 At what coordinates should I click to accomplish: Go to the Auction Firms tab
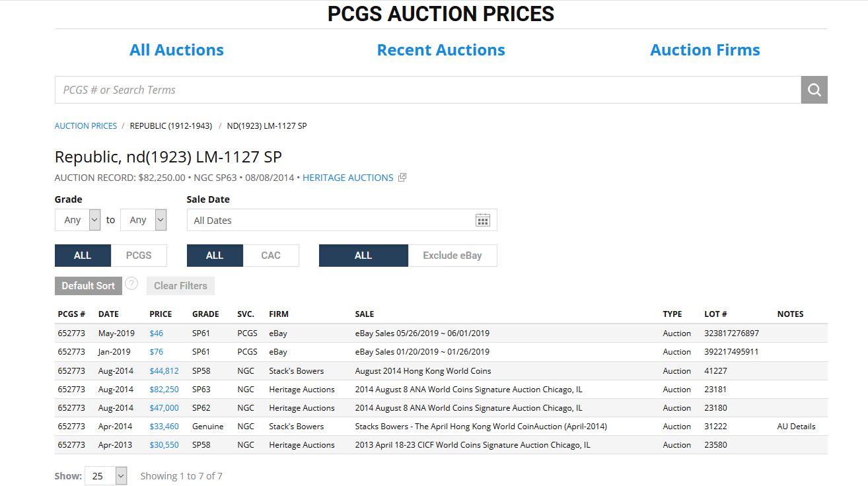click(x=705, y=50)
